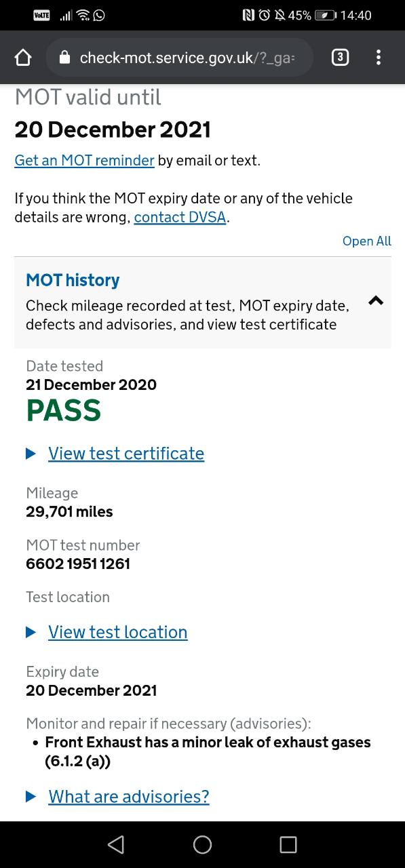Tap the Android recent apps square
Screen dimensions: 405x868
(288, 844)
